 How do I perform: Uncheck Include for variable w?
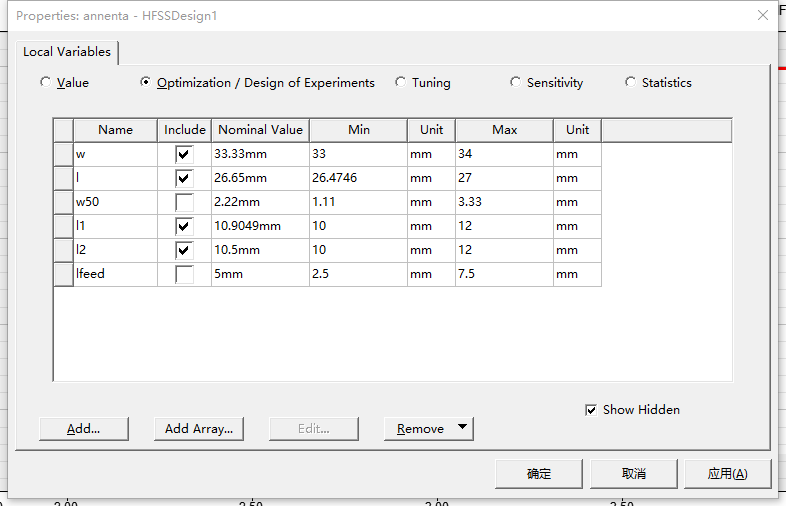pyautogui.click(x=184, y=154)
